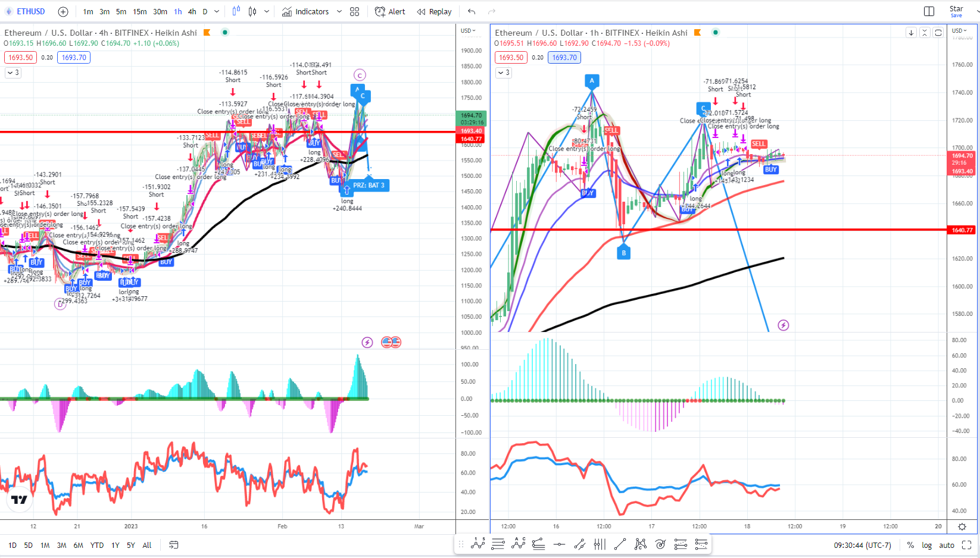980x558 pixels.
Task: Select the 5D date range
Action: (29, 545)
